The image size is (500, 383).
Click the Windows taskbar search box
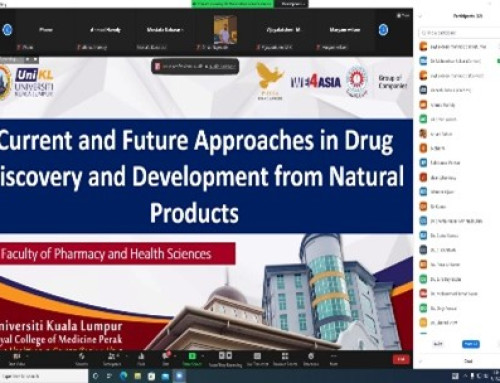point(44,376)
